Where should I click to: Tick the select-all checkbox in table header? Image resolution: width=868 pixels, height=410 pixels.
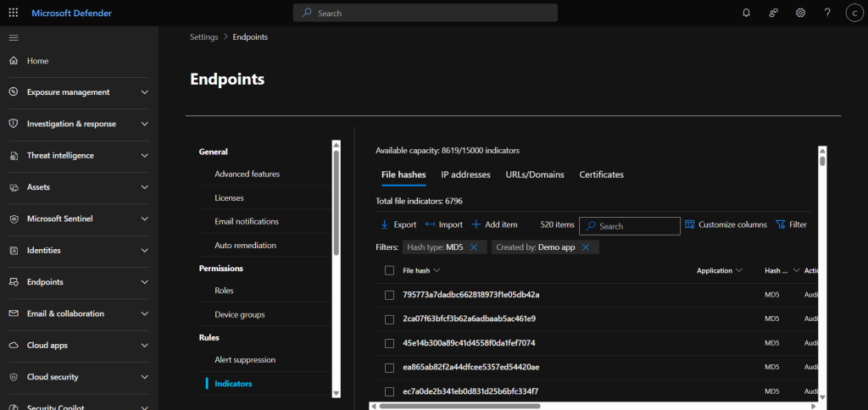point(389,270)
